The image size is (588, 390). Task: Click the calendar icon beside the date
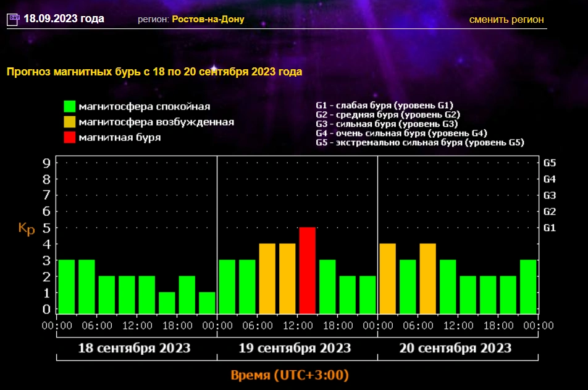pos(14,19)
